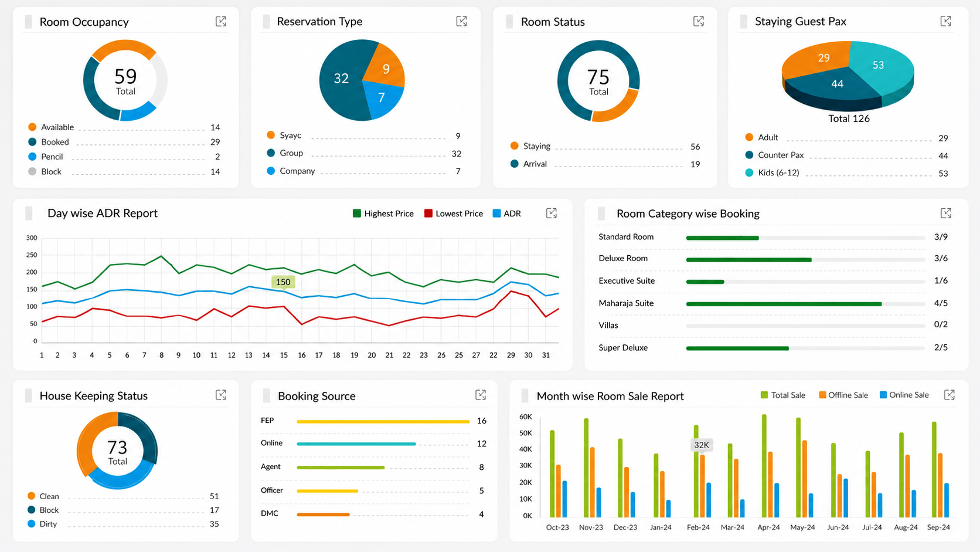Click the Super Deluxe booking progress bar
This screenshot has height=552, width=980.
pyautogui.click(x=805, y=348)
